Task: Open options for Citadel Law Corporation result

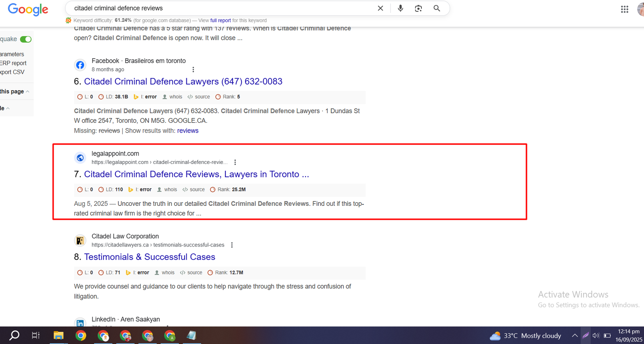Action: click(232, 245)
